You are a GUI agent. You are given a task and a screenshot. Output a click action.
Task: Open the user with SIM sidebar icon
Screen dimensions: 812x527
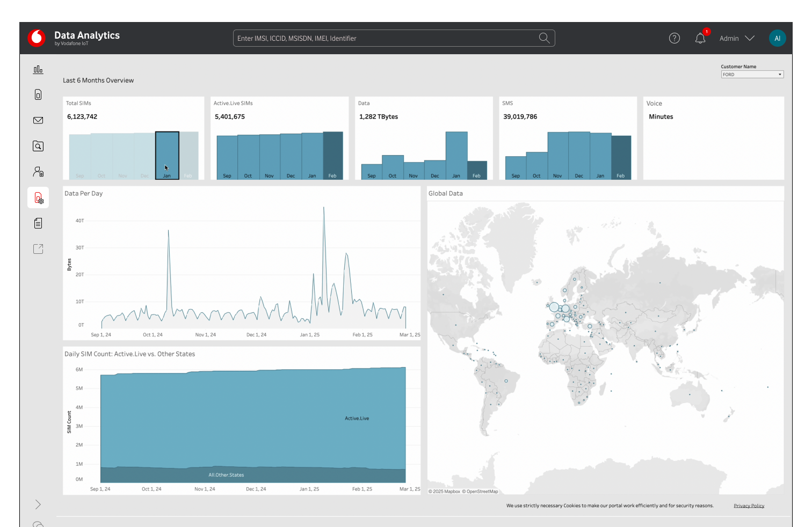tap(38, 172)
